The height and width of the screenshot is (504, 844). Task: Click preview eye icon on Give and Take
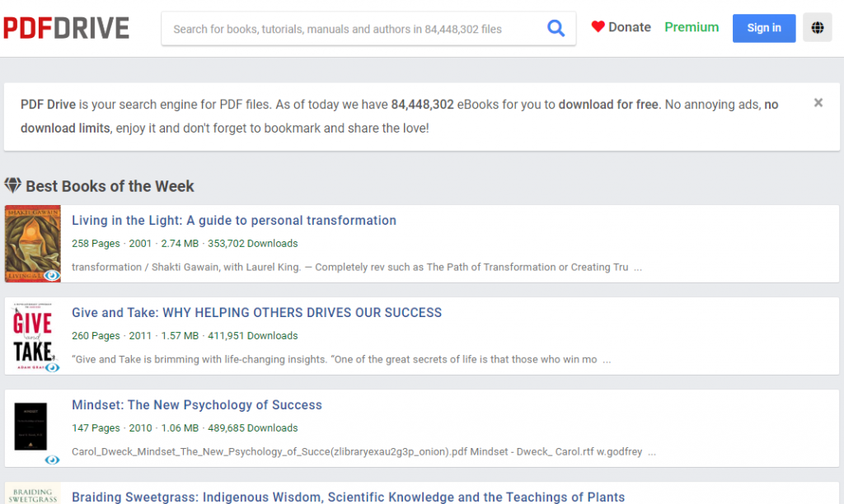click(x=52, y=367)
